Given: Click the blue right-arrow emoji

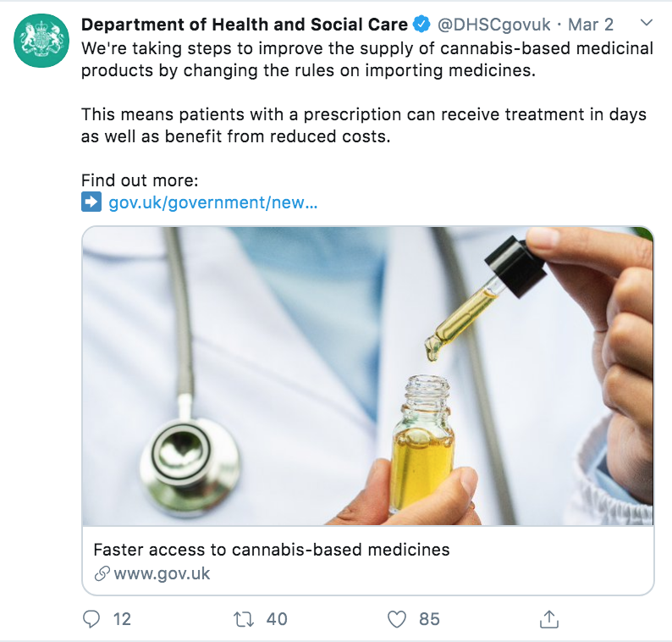Looking at the screenshot, I should coord(91,202).
